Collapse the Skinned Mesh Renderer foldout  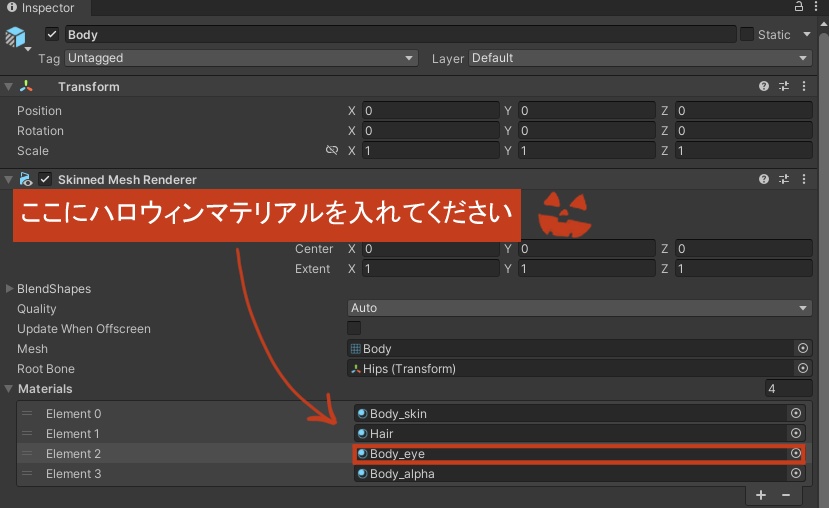point(8,179)
